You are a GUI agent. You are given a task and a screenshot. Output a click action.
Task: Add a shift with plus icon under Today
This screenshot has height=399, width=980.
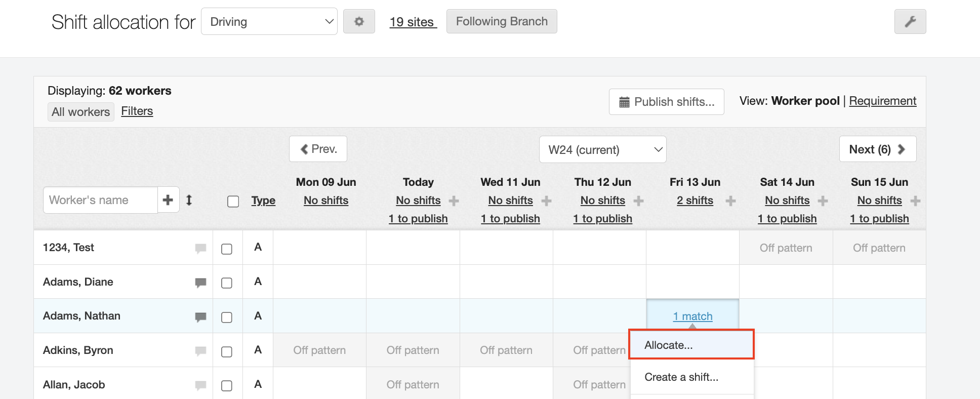click(x=454, y=201)
